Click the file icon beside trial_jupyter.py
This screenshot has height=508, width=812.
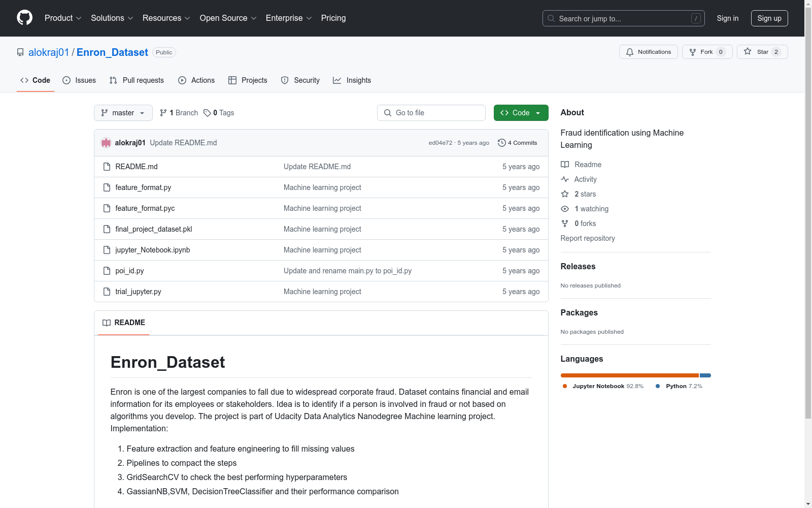(x=107, y=292)
